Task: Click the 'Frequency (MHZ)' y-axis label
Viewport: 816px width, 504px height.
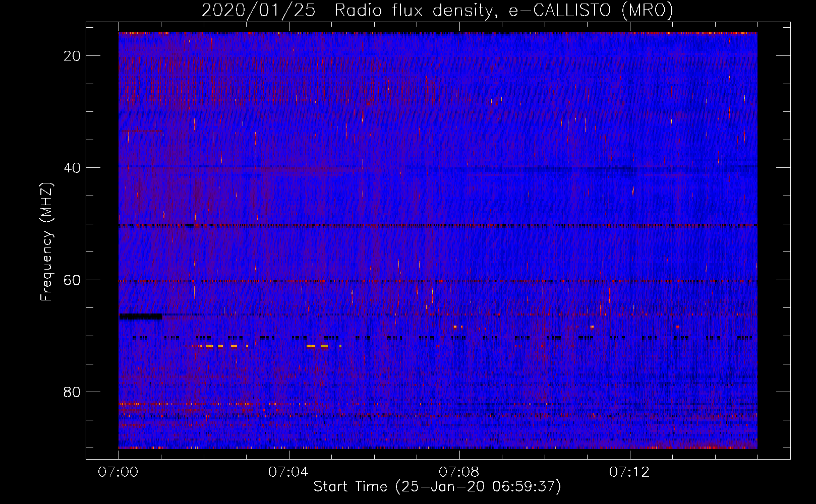Action: coord(46,242)
